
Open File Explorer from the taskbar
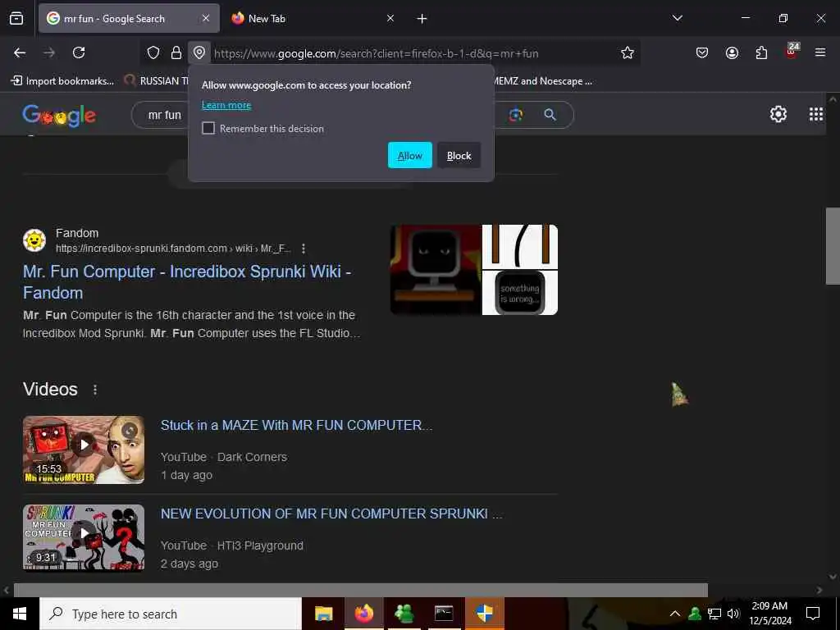[323, 614]
